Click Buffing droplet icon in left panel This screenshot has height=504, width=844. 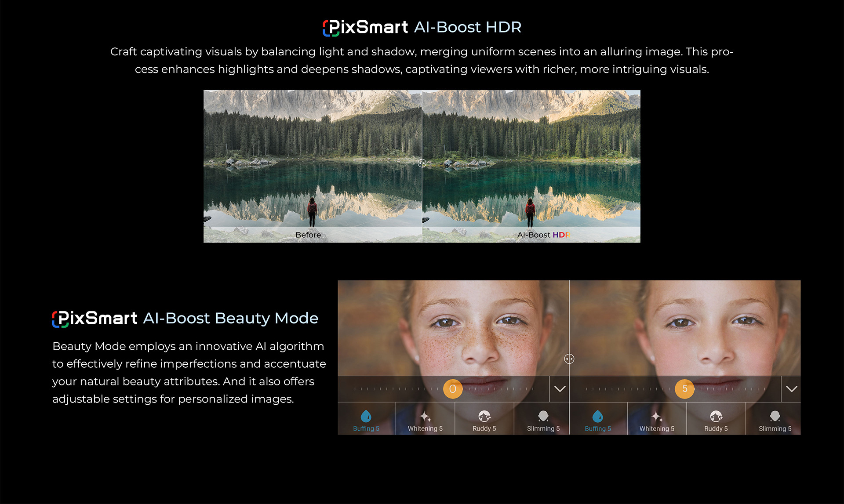pos(366,416)
